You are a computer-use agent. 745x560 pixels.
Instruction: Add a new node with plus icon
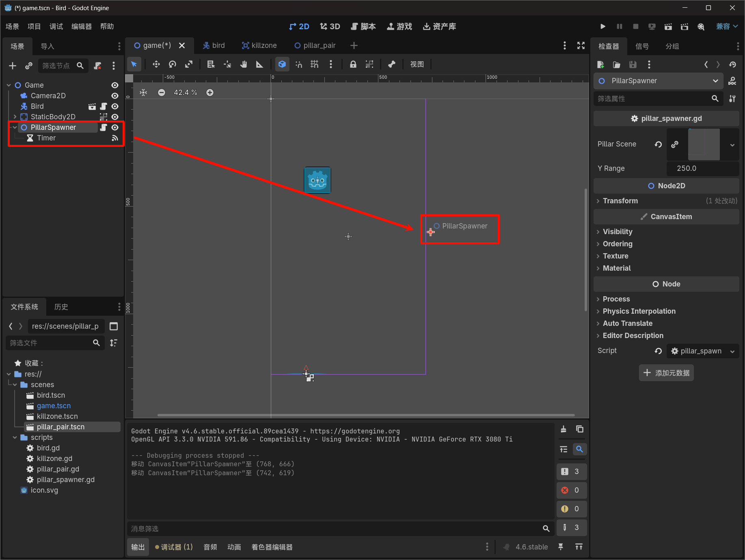click(13, 66)
